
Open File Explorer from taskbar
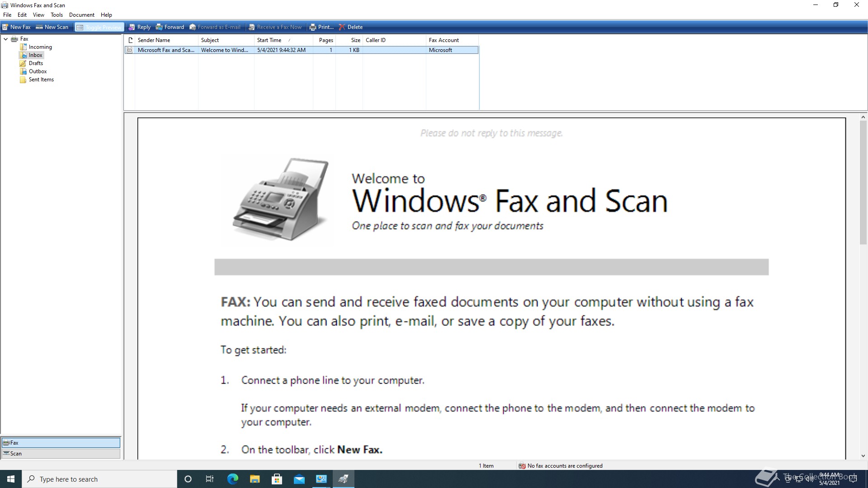(x=255, y=479)
